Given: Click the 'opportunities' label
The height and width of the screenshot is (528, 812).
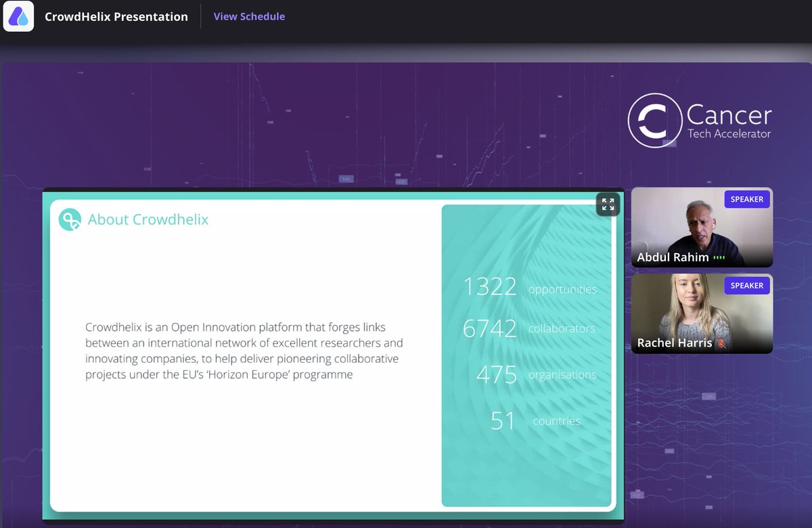Looking at the screenshot, I should pyautogui.click(x=562, y=290).
